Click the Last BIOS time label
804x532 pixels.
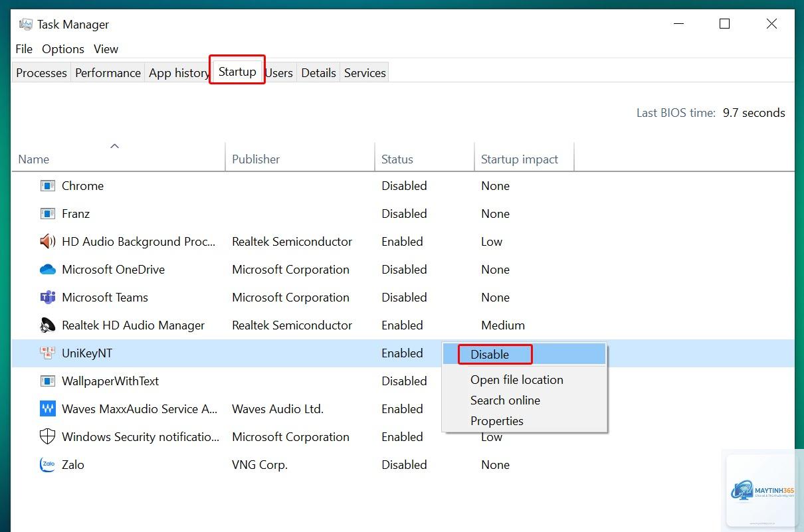(x=676, y=113)
